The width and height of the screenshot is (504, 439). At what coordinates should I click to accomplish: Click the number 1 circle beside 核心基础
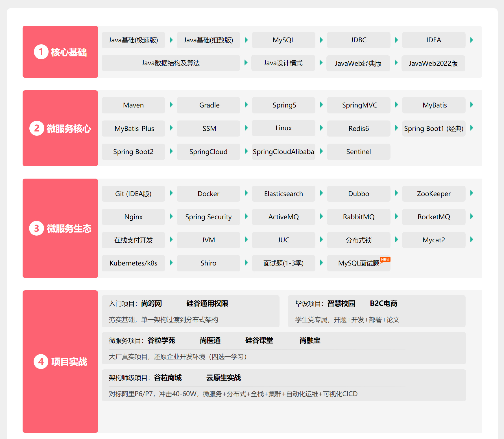click(41, 52)
